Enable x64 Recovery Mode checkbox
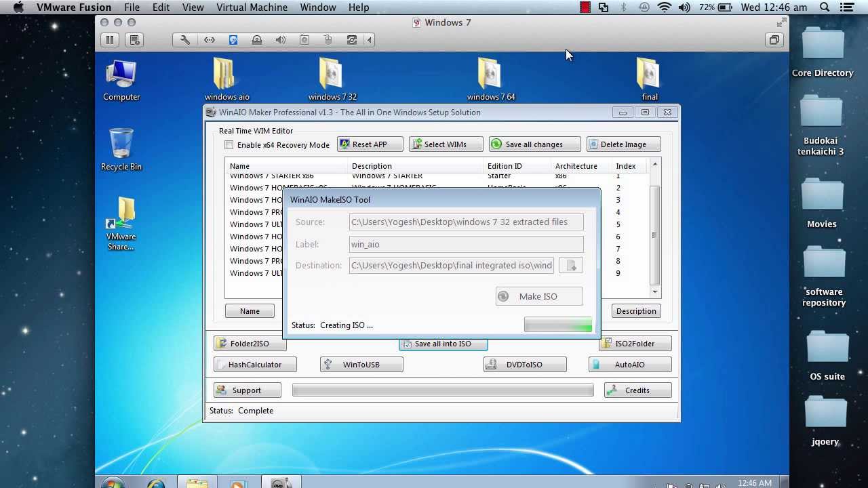Image resolution: width=868 pixels, height=488 pixels. [x=229, y=144]
